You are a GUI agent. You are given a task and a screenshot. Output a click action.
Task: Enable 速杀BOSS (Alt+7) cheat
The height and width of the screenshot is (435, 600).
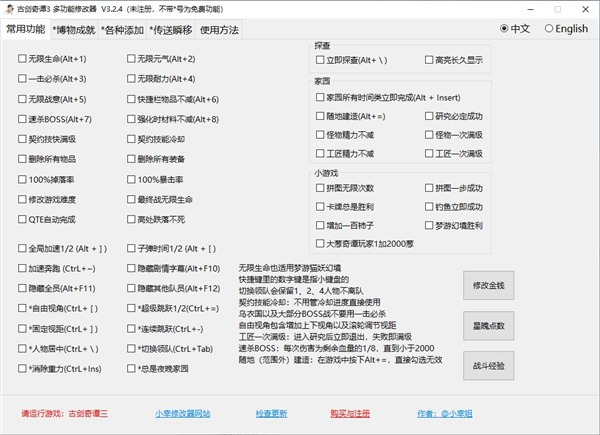(x=23, y=119)
